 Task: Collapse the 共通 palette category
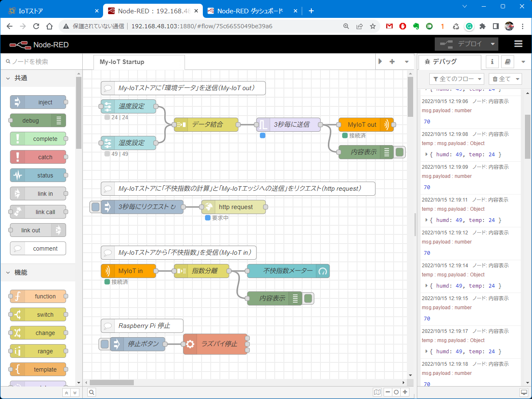pyautogui.click(x=38, y=78)
